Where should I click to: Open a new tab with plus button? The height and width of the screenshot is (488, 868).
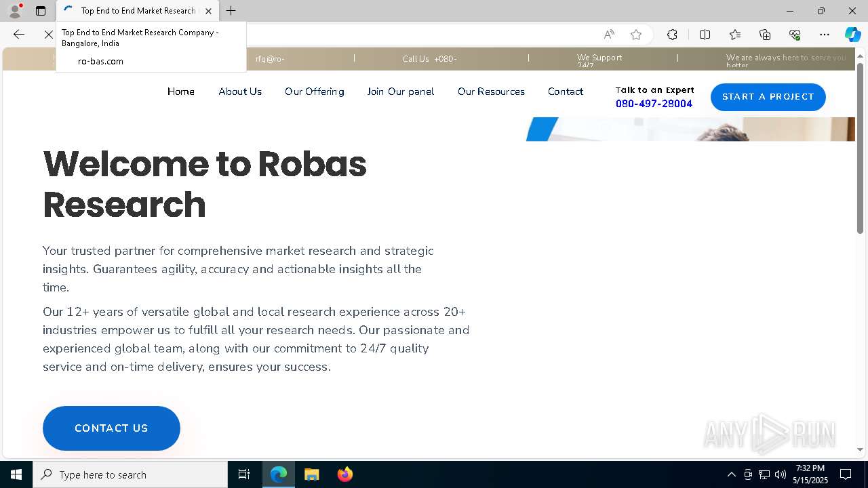coord(231,11)
